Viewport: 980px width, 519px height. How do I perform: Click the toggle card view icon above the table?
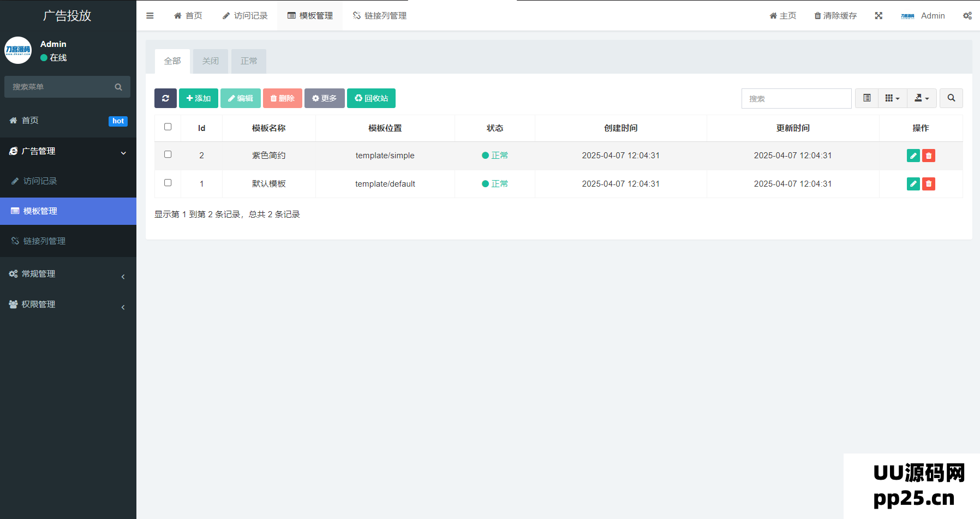pyautogui.click(x=866, y=98)
